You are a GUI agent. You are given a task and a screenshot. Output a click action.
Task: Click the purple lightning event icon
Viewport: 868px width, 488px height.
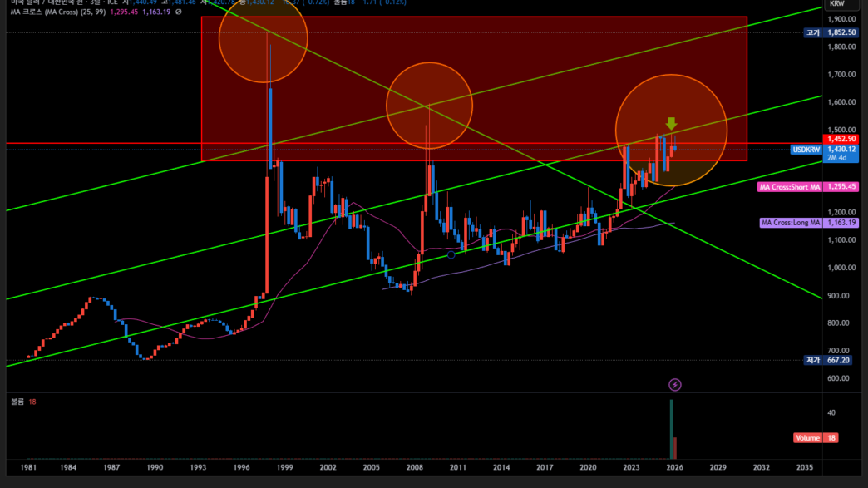675,384
